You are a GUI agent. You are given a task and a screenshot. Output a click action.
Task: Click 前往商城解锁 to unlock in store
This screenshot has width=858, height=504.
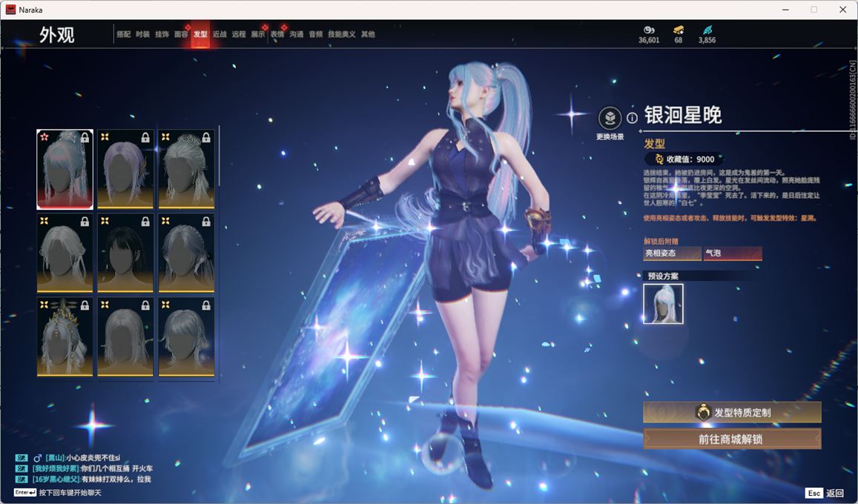(x=732, y=439)
